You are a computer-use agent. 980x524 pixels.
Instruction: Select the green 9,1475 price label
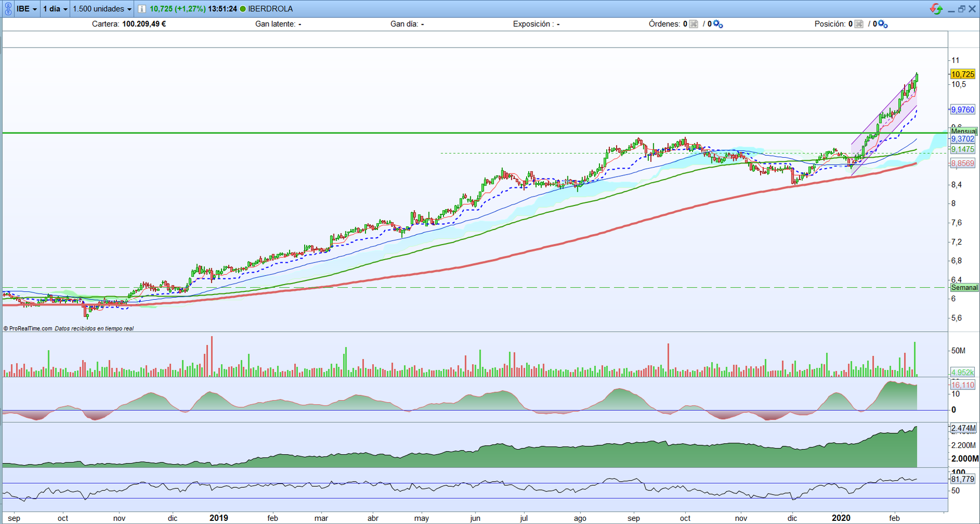(x=963, y=149)
